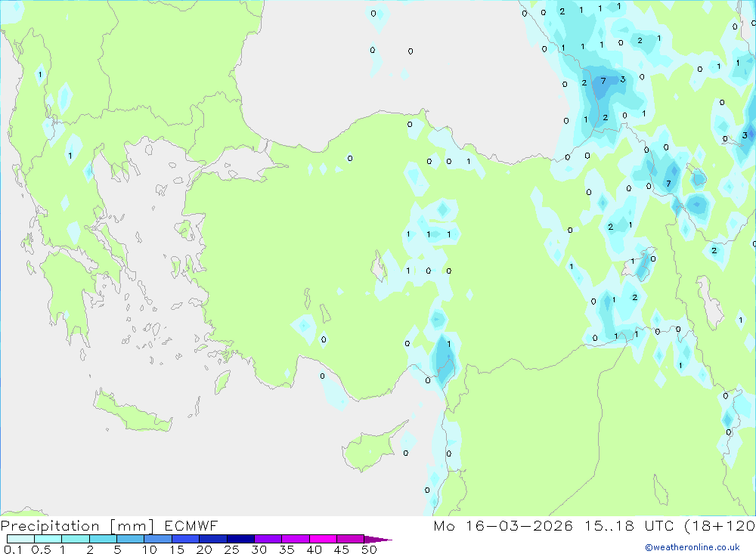756x554 pixels.
Task: Click the "35" legend scale label
Action: pos(287,549)
